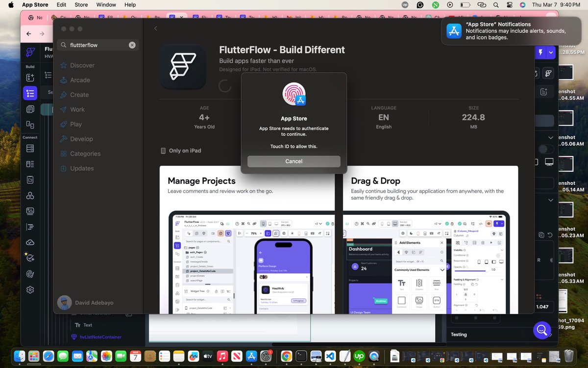Image resolution: width=588 pixels, height=368 pixels.
Task: Click the App Store Notifications banner
Action: tap(511, 31)
